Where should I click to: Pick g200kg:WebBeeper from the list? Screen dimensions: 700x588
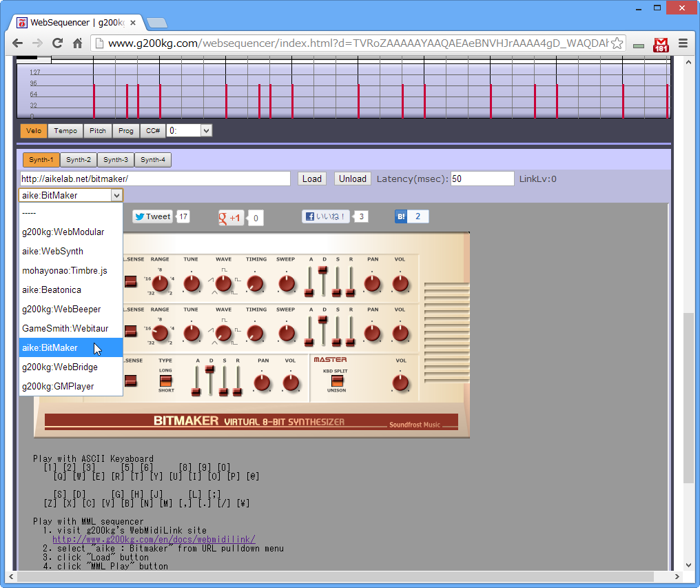(71, 310)
